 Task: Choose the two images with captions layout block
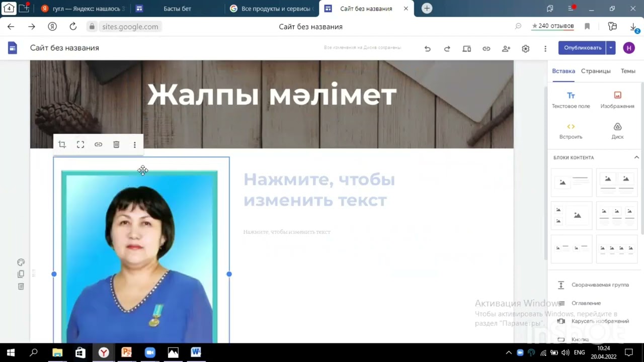point(617,183)
